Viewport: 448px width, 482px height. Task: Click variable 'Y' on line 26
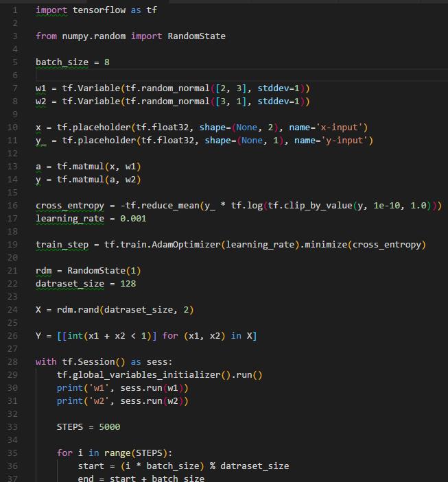tap(38, 336)
